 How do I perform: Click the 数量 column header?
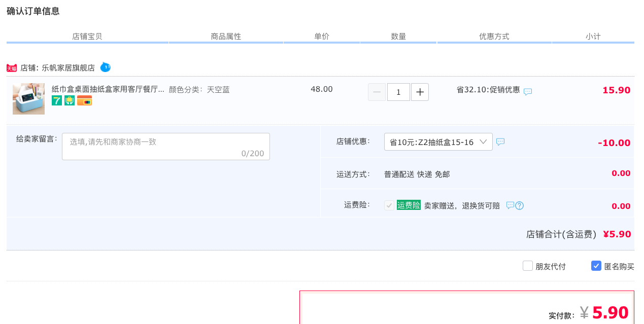[398, 37]
